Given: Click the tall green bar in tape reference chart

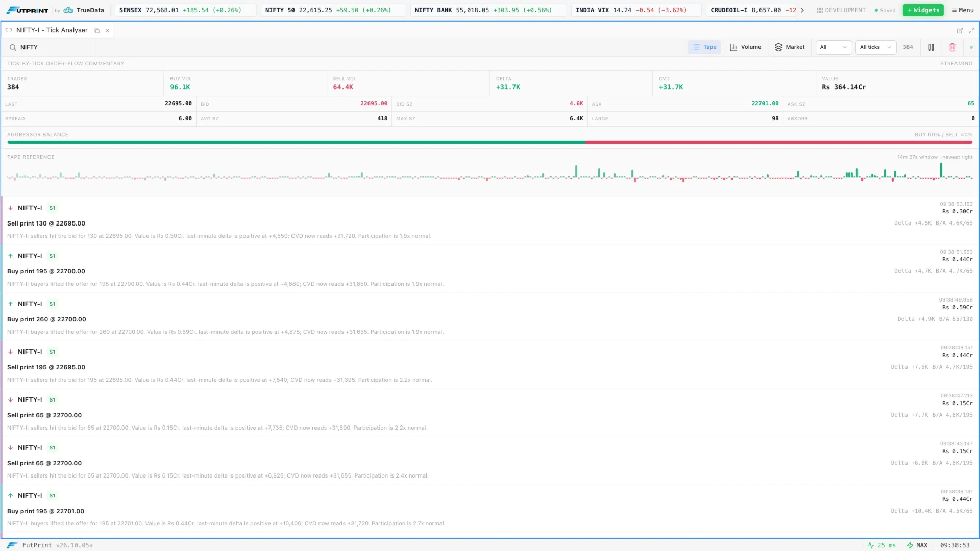Looking at the screenshot, I should 941,170.
